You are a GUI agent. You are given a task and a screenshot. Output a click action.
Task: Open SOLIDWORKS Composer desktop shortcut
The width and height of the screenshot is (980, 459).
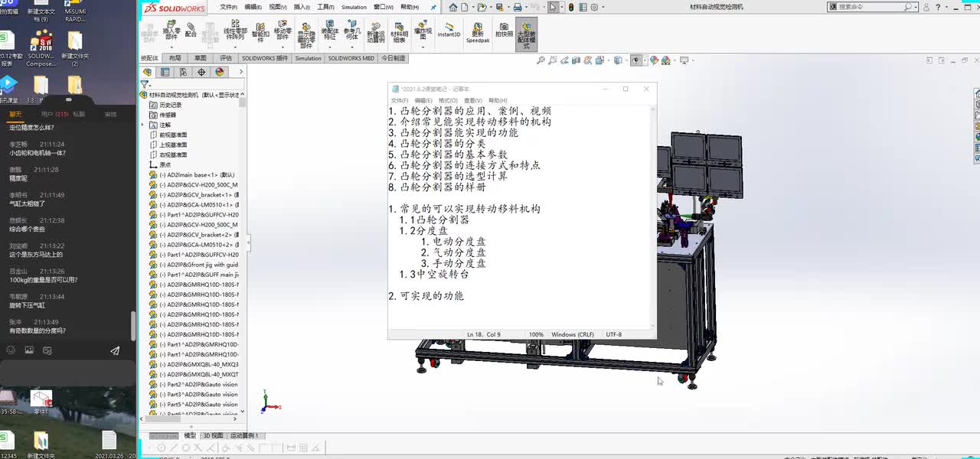click(41, 49)
